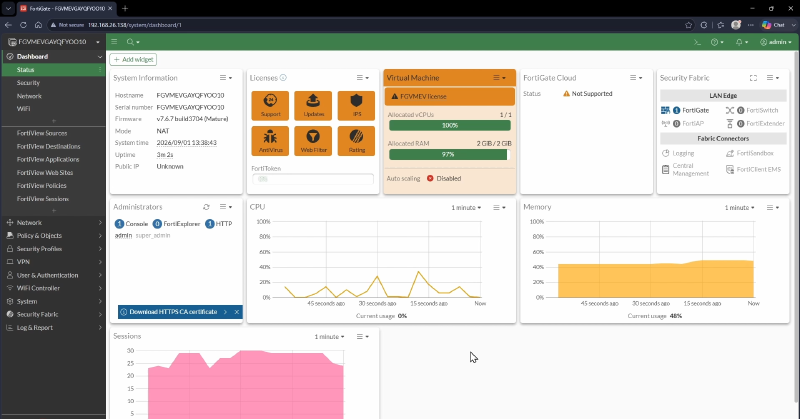This screenshot has height=419, width=800.
Task: Open the CLI console icon in header
Action: (x=697, y=42)
